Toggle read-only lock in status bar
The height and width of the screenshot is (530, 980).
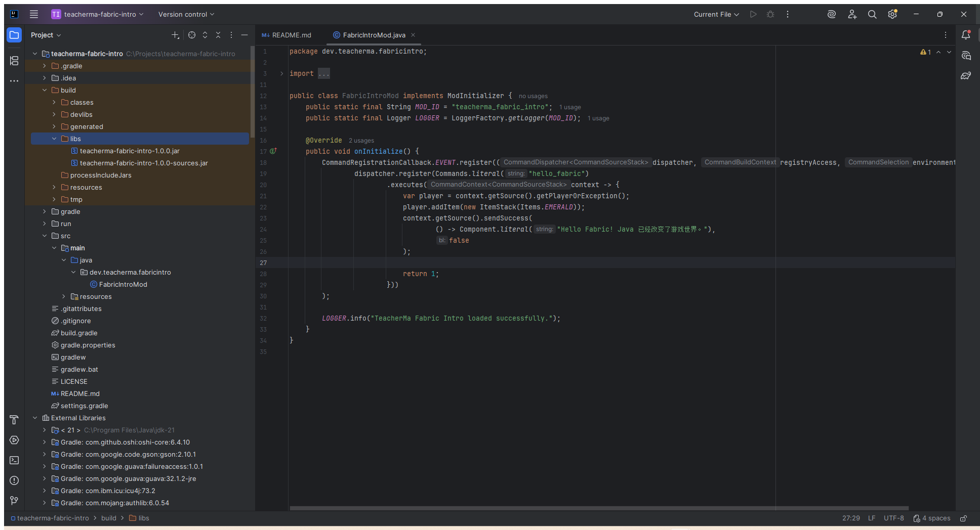tap(964, 518)
